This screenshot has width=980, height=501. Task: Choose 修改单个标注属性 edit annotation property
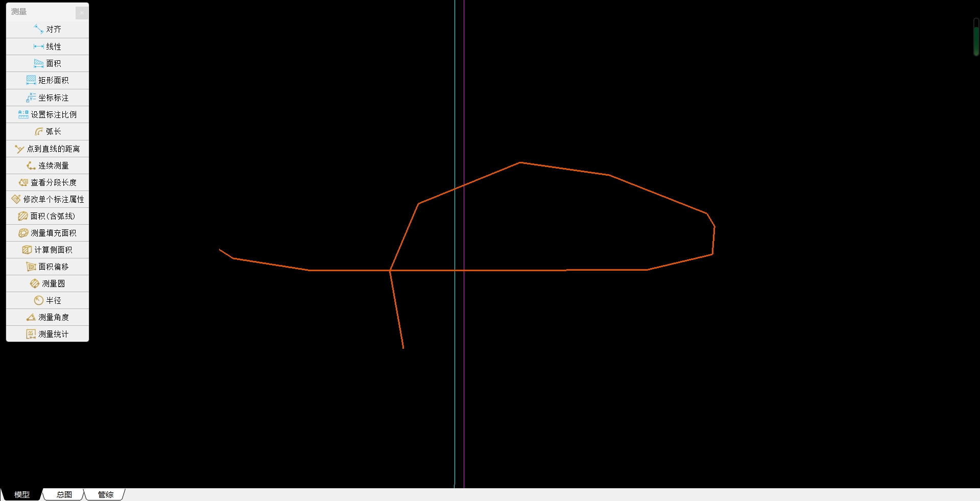pyautogui.click(x=47, y=199)
